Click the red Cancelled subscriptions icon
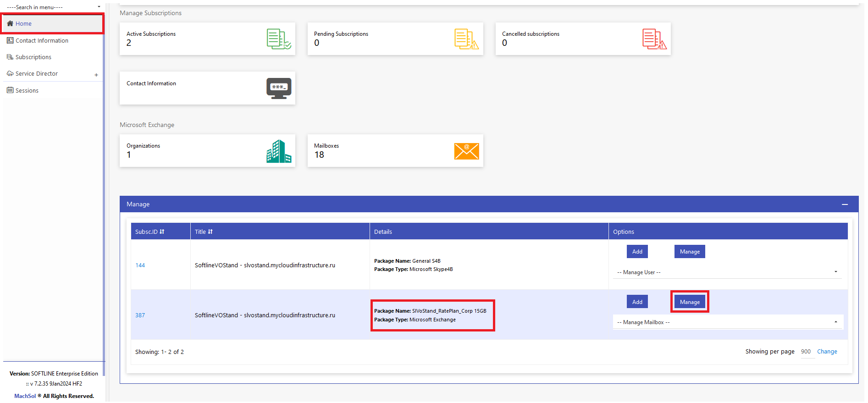The height and width of the screenshot is (403, 868). [654, 39]
